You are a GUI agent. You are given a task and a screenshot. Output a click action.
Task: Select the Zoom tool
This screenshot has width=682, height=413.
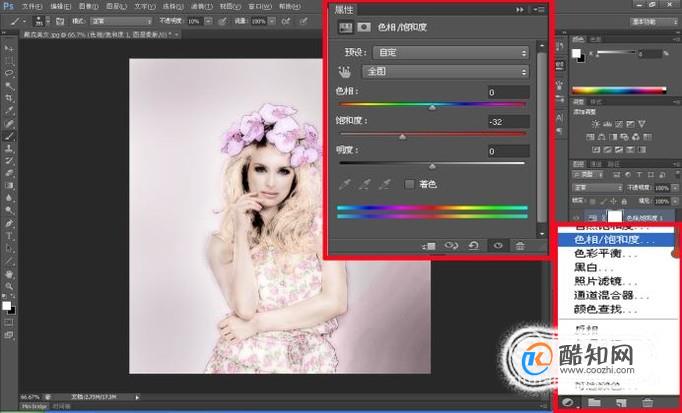[x=9, y=286]
